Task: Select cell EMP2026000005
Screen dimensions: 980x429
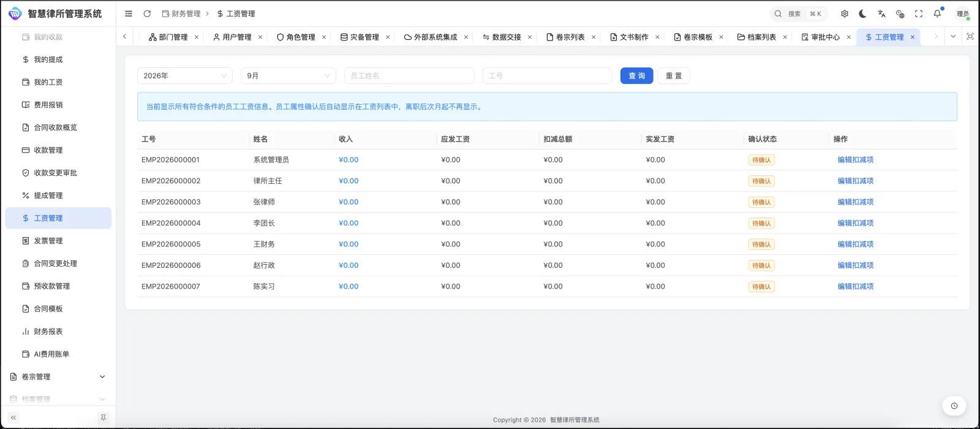Action: [171, 245]
